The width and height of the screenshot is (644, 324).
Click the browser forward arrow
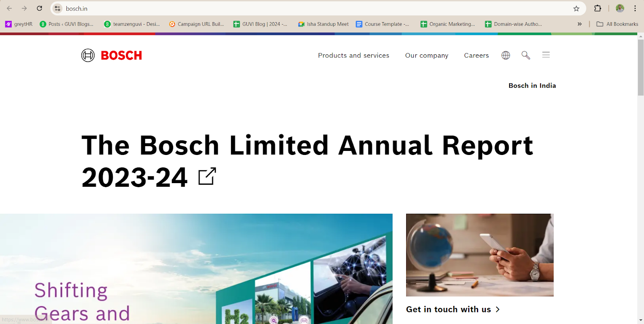(x=24, y=8)
